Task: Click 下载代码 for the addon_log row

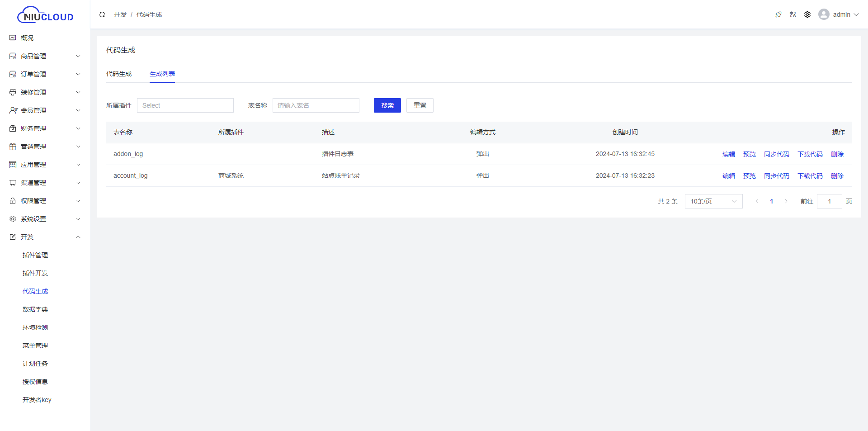Action: click(x=810, y=154)
